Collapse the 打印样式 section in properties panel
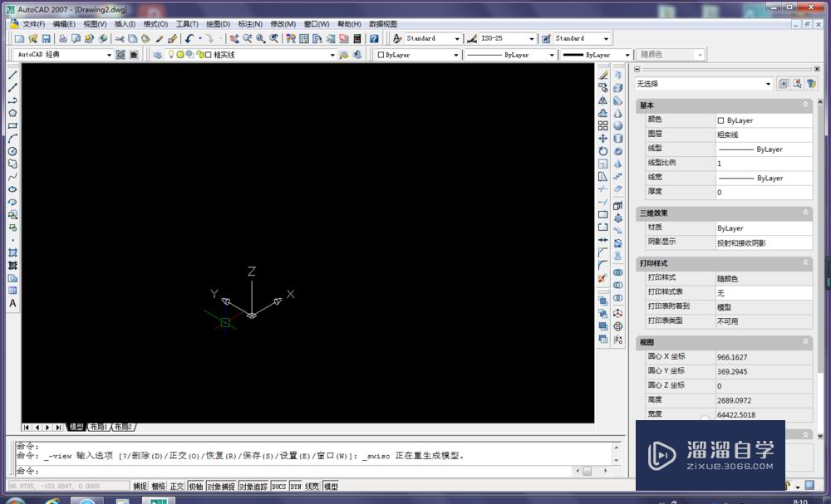This screenshot has height=504, width=831. (x=804, y=263)
